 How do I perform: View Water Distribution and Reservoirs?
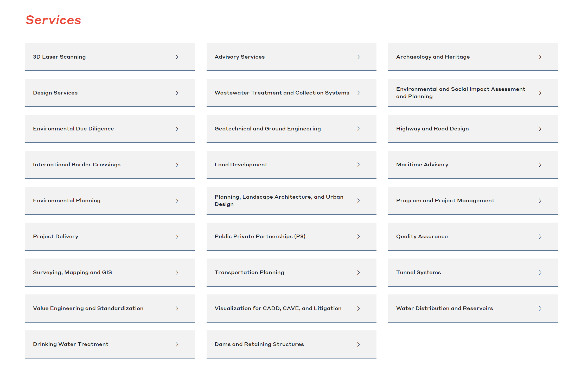(473, 308)
